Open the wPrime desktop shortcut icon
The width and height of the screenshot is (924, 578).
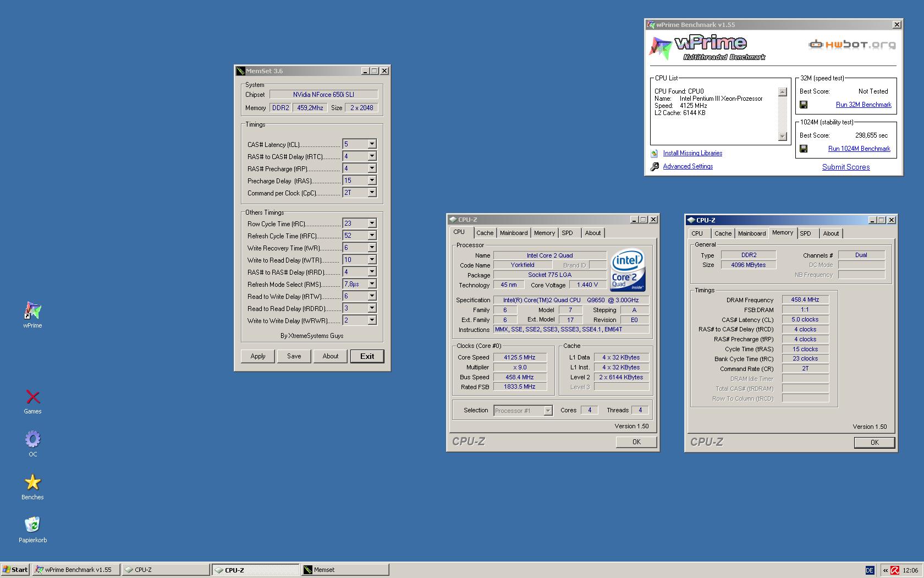32,310
